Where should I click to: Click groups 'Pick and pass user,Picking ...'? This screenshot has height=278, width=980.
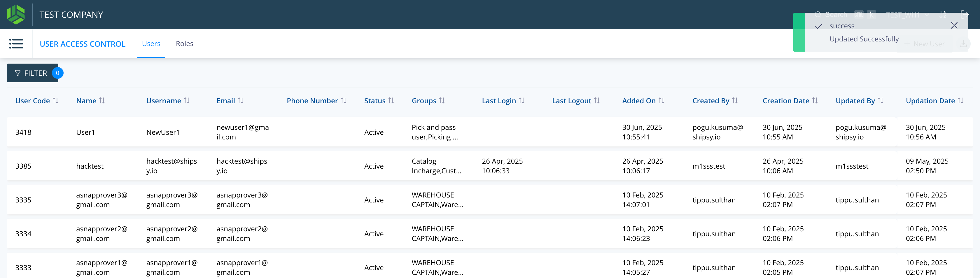coord(435,132)
